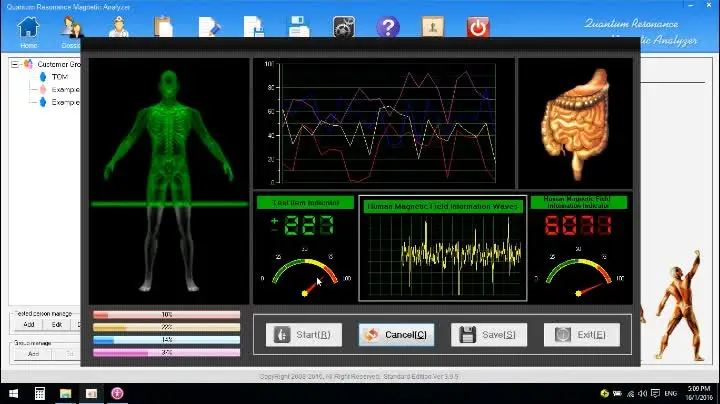Click the pink circular taskbar app icon

(x=117, y=393)
